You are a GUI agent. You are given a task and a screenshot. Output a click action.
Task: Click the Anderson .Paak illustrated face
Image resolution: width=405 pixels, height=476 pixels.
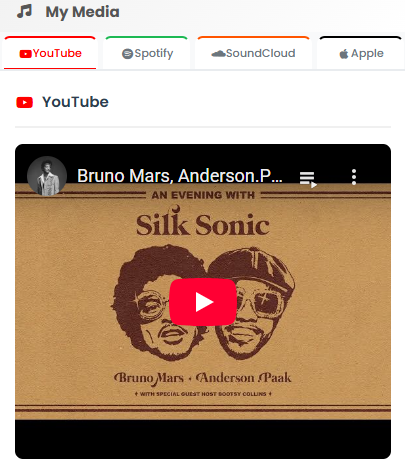253,303
